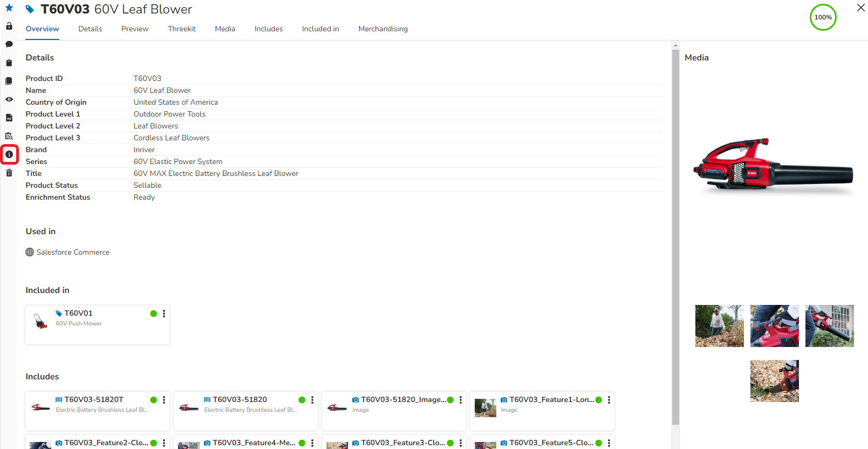Open the Merchandising tab
The width and height of the screenshot is (868, 449).
click(382, 29)
